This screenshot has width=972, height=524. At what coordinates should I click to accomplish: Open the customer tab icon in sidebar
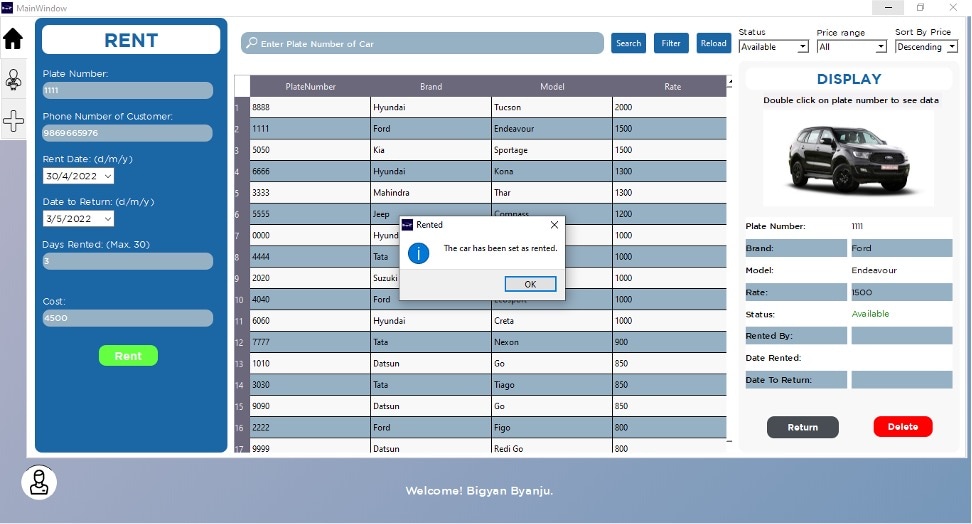click(13, 79)
